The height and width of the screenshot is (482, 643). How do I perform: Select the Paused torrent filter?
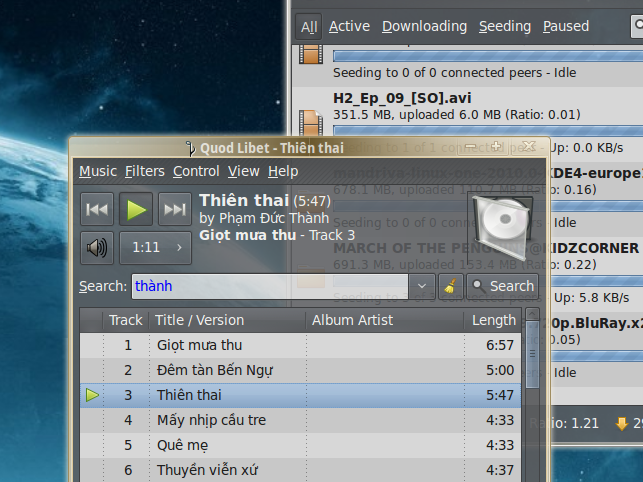click(566, 26)
